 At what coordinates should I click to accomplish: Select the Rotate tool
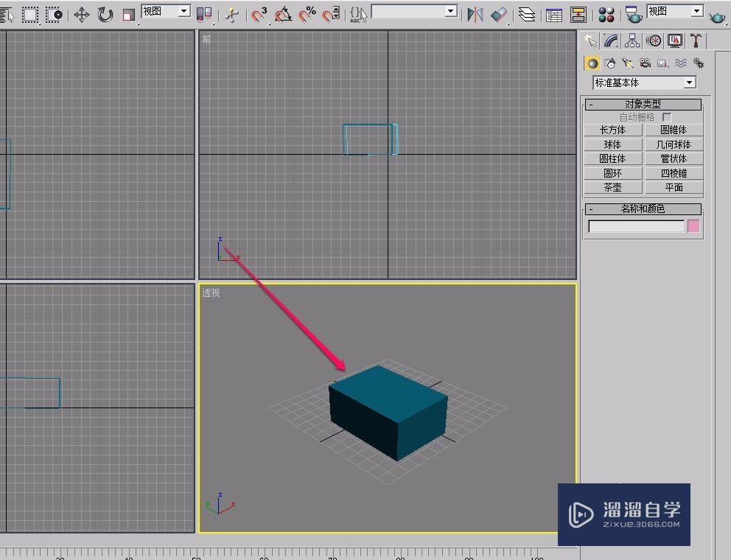tap(105, 14)
